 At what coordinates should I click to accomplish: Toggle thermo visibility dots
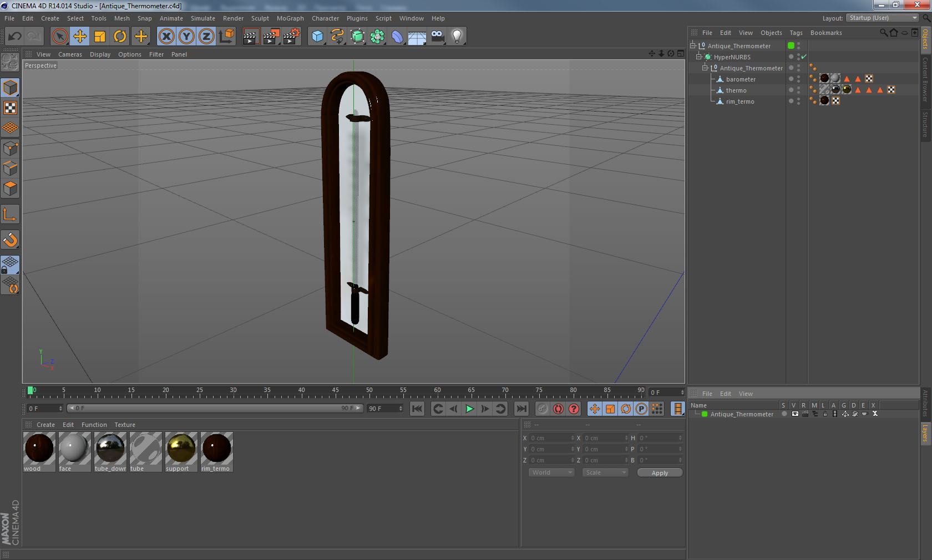[799, 90]
